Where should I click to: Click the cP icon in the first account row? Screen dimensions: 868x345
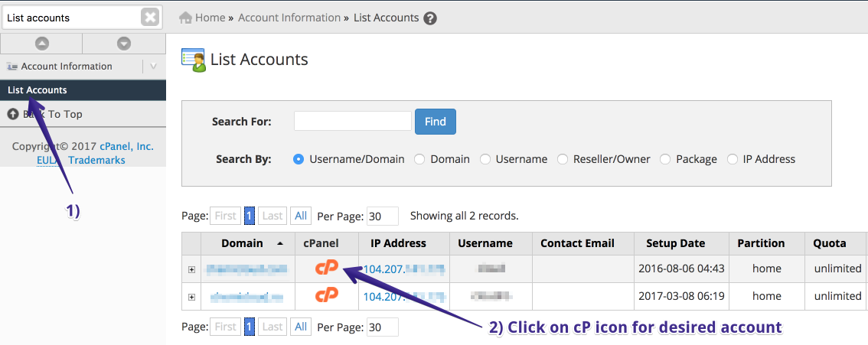click(x=327, y=269)
